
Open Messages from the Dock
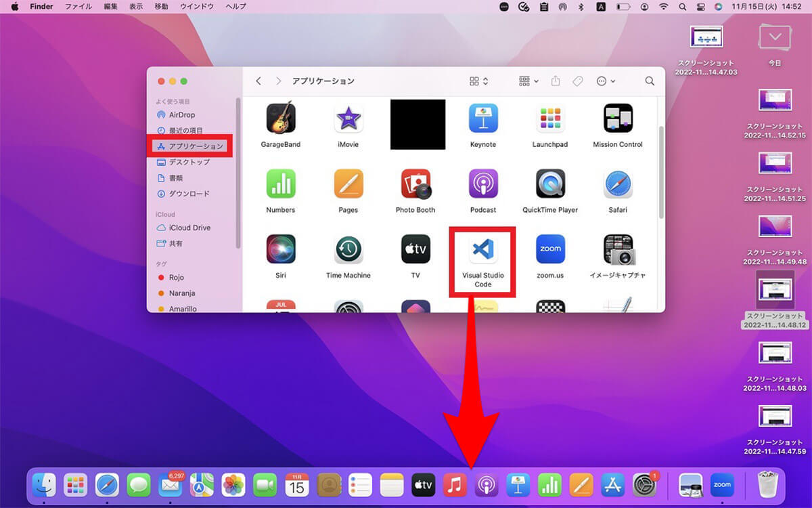click(x=139, y=485)
